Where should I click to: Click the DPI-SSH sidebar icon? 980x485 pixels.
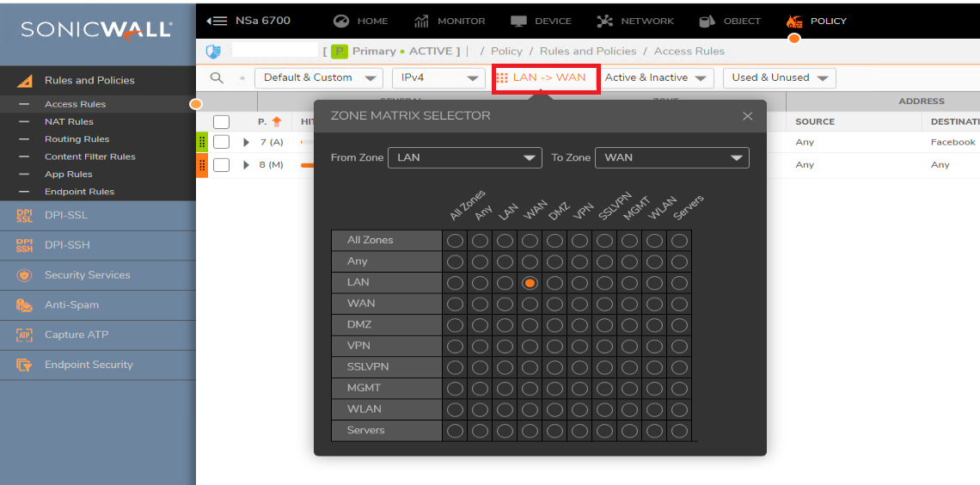tap(24, 245)
